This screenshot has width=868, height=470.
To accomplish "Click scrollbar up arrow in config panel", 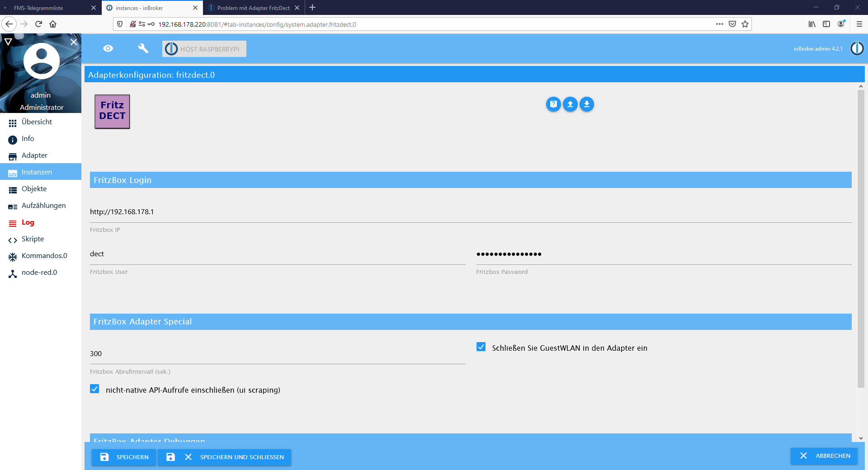I will (x=861, y=86).
